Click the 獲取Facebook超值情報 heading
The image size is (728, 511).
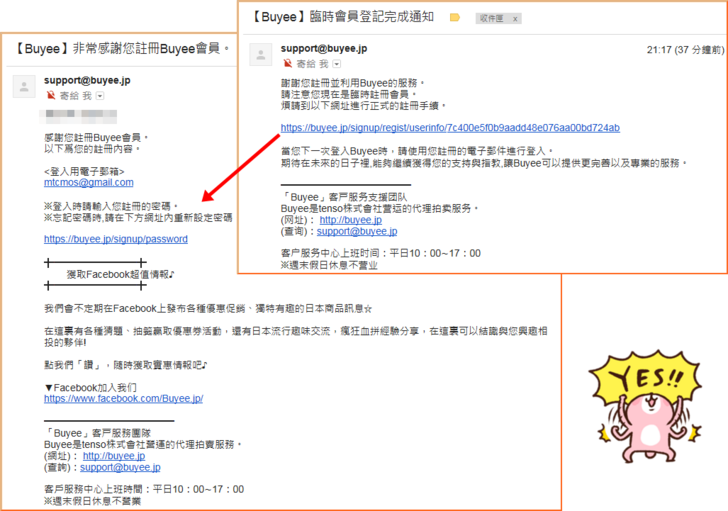pyautogui.click(x=120, y=274)
